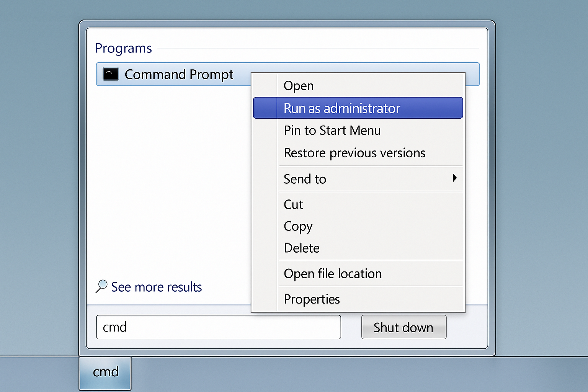
Task: Choose Copy in the context menu
Action: point(298,226)
